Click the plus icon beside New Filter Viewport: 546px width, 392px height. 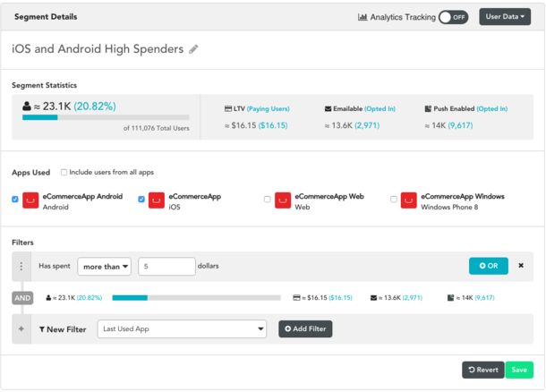coord(21,329)
